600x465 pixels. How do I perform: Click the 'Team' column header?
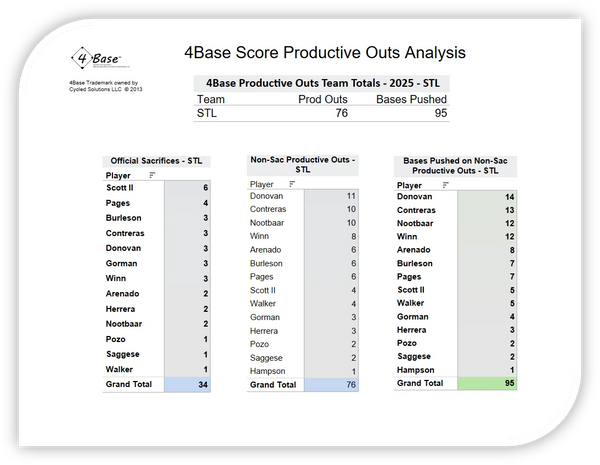coord(211,100)
